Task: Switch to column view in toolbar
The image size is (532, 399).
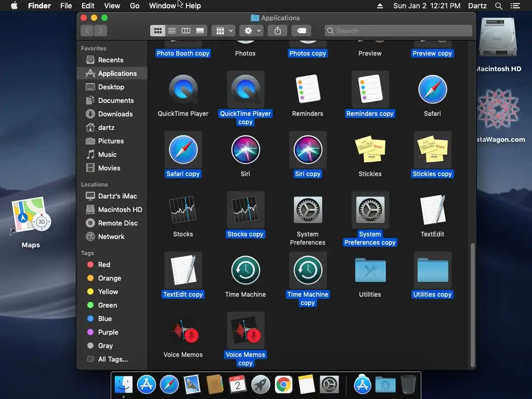Action: 186,31
